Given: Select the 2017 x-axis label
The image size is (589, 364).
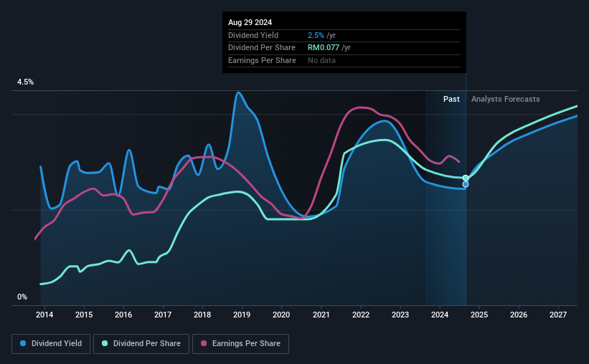Looking at the screenshot, I should (x=163, y=315).
